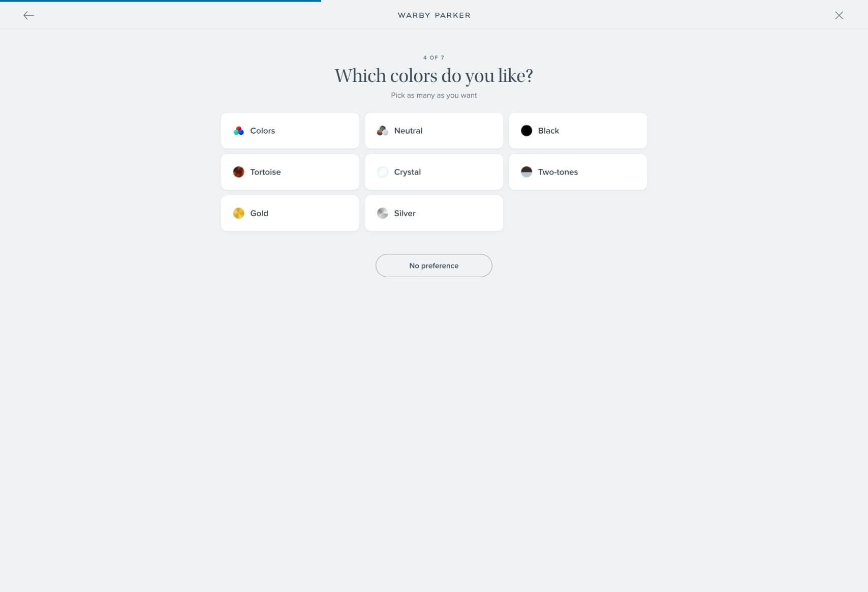The height and width of the screenshot is (592, 868).
Task: Click the tortoise pattern swatch
Action: (x=238, y=172)
